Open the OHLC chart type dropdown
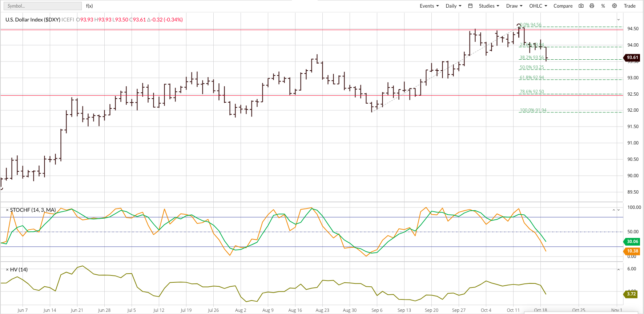The width and height of the screenshot is (644, 314). click(x=538, y=6)
